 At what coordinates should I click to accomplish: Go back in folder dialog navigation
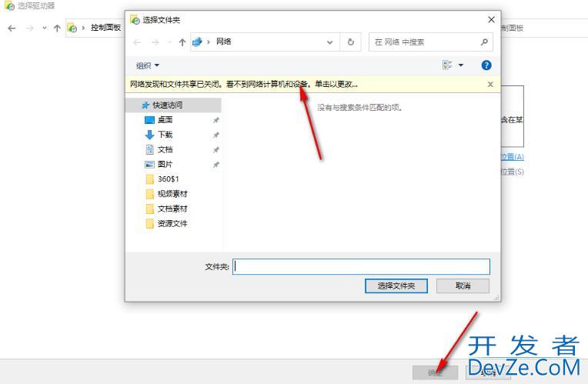(x=137, y=42)
